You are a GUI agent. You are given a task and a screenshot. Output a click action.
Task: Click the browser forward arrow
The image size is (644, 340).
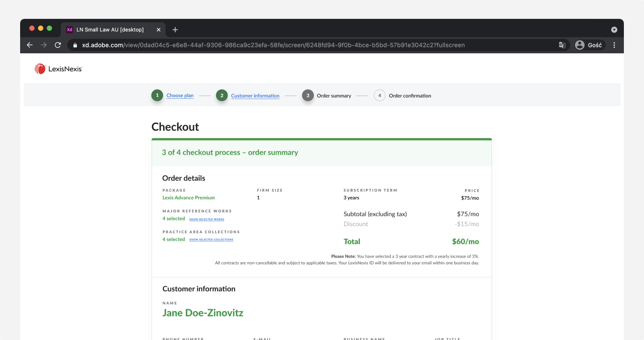click(44, 45)
